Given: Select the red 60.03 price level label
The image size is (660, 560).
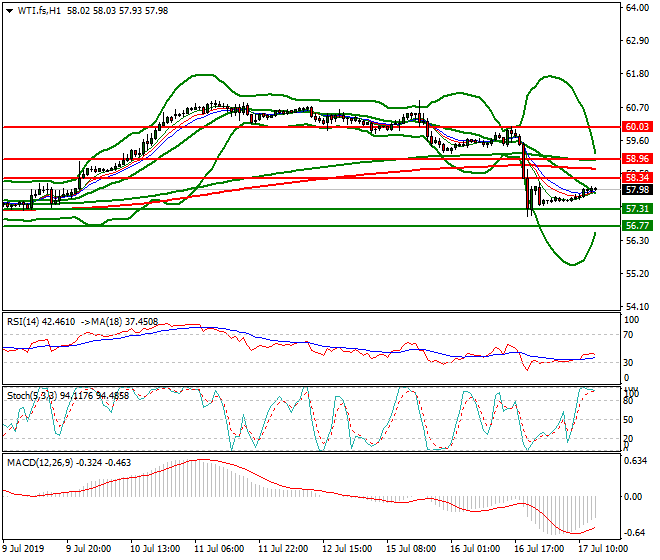Looking at the screenshot, I should (637, 127).
